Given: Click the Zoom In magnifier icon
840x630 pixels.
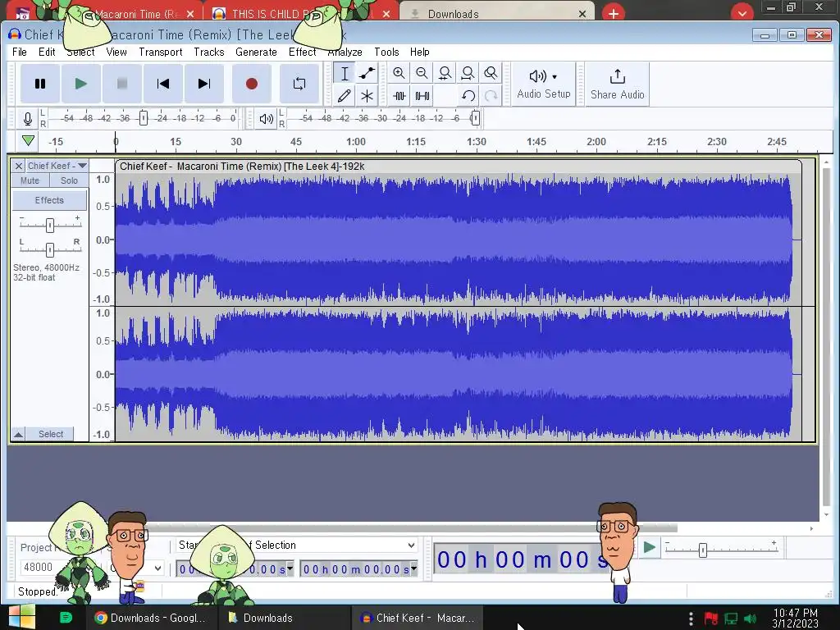Looking at the screenshot, I should (x=399, y=73).
